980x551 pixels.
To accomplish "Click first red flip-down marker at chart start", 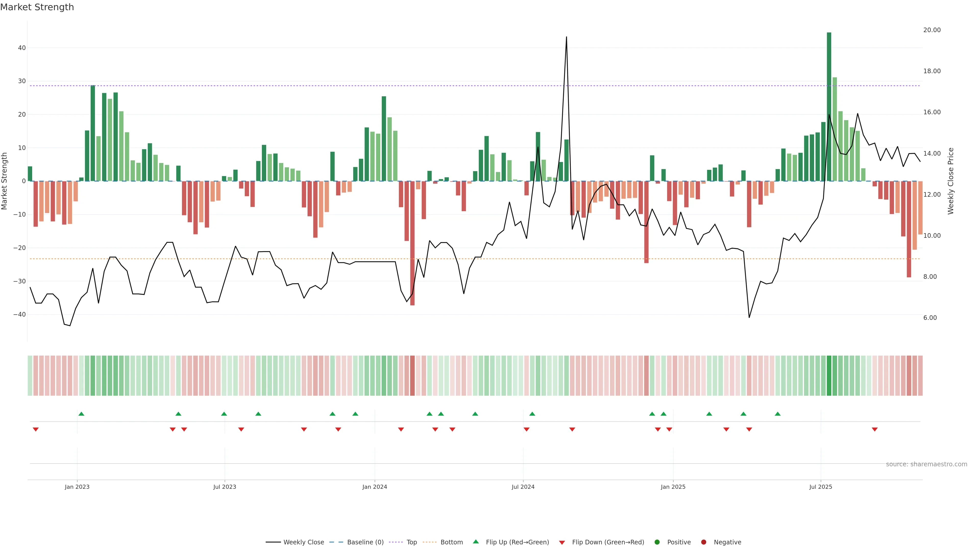I will point(36,429).
